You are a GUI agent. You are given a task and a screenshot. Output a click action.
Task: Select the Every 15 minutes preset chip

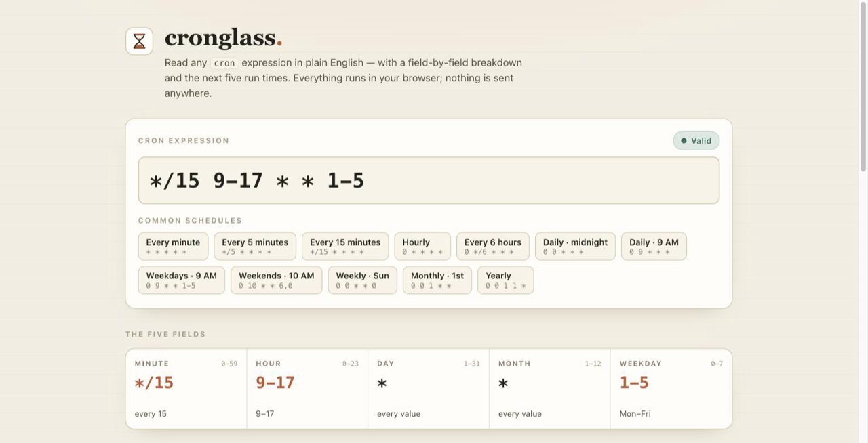coord(345,247)
